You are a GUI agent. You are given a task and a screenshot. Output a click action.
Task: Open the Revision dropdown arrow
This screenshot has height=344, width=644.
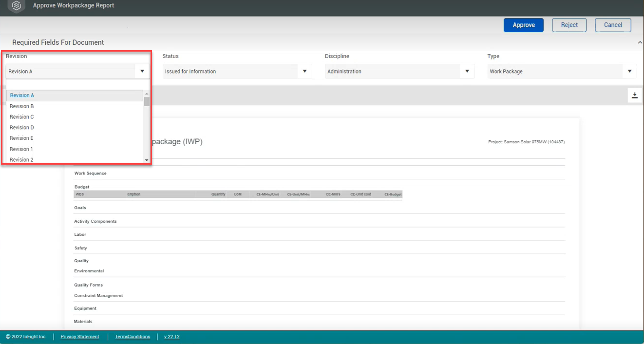tap(142, 71)
